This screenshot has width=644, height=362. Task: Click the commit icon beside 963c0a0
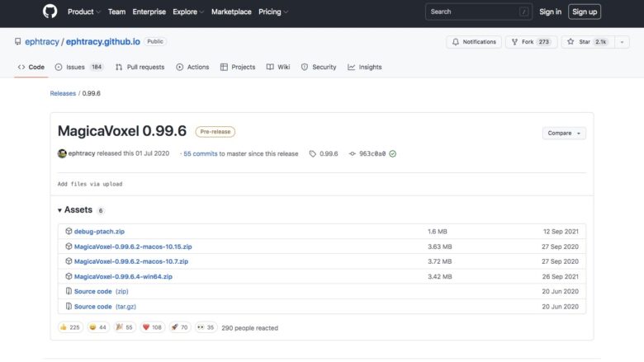[352, 153]
